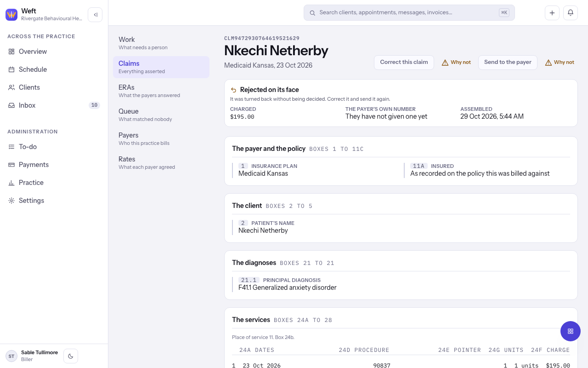Image resolution: width=588 pixels, height=368 pixels.
Task: Click the insurance plan Medicaid Kansas value
Action: tap(263, 173)
